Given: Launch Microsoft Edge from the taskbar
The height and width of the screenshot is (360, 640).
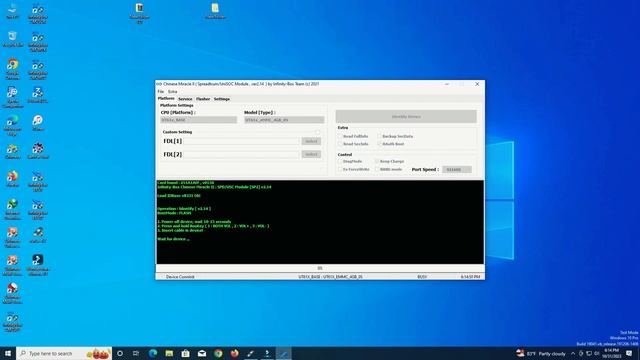Looking at the screenshot, I should [153, 353].
